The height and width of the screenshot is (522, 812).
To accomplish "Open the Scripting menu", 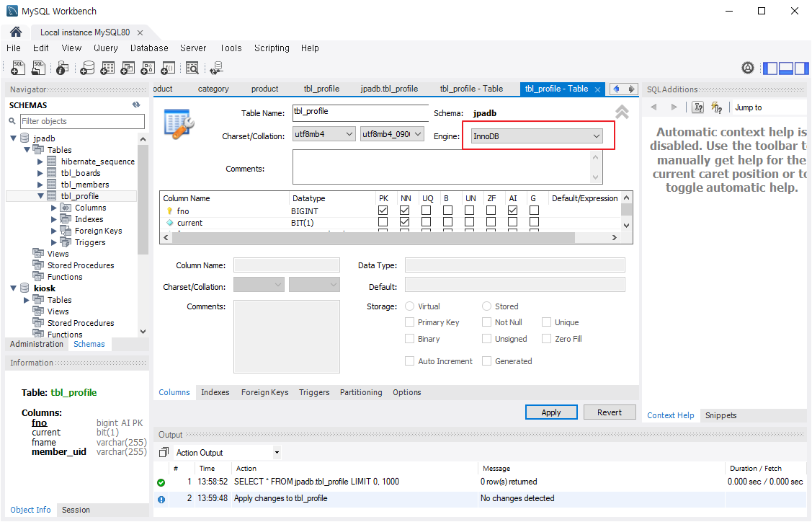I will point(272,48).
